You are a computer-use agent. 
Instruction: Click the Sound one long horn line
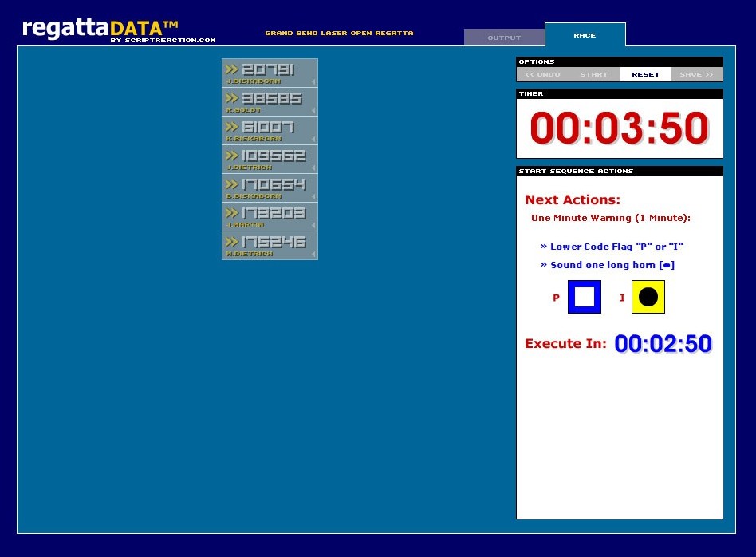(x=608, y=265)
